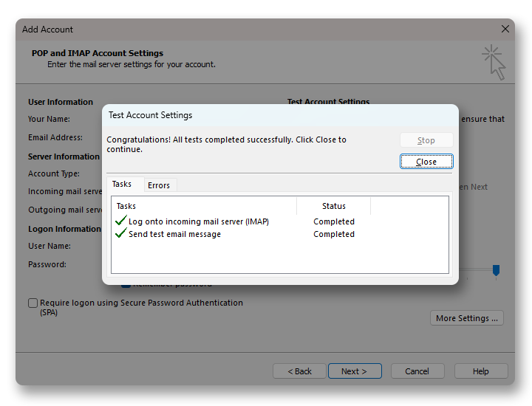The image size is (532, 406).
Task: Select the Tasks tab
Action: click(x=122, y=185)
